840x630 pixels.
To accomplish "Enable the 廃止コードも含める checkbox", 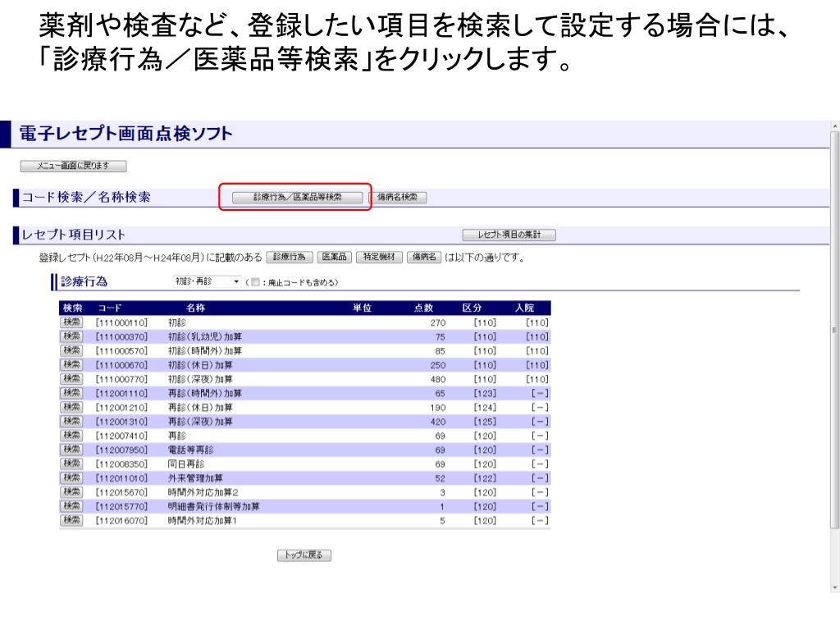I will click(x=256, y=283).
